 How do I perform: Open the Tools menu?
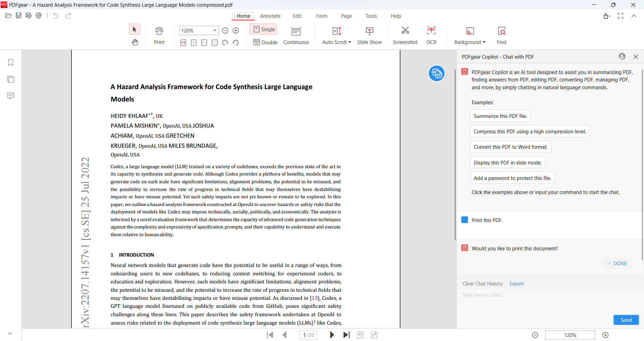[371, 16]
